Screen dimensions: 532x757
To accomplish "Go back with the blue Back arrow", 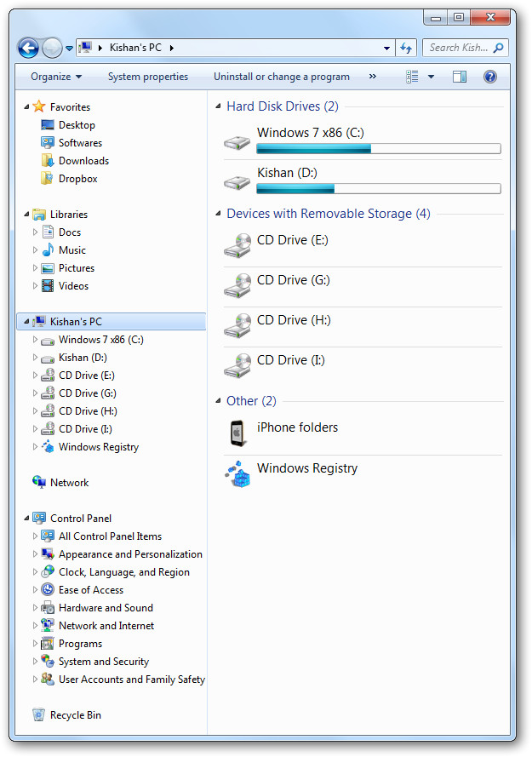I will pyautogui.click(x=28, y=48).
